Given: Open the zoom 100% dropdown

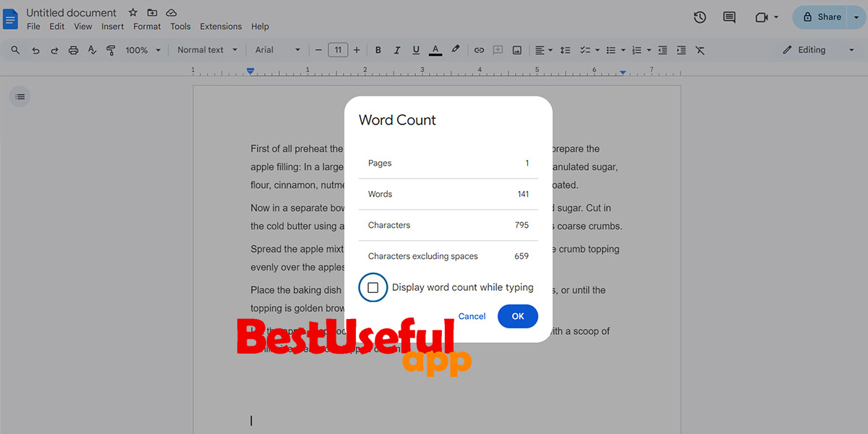Looking at the screenshot, I should [x=143, y=50].
